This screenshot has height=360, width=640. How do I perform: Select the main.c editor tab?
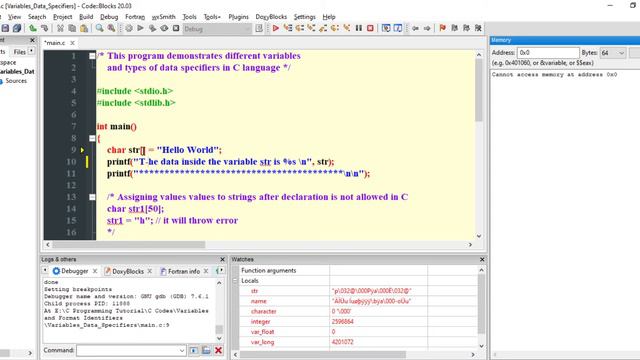[55, 43]
